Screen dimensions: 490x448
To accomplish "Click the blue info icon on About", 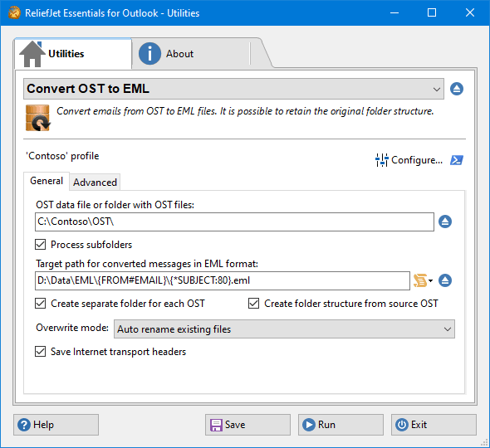I will pos(149,54).
